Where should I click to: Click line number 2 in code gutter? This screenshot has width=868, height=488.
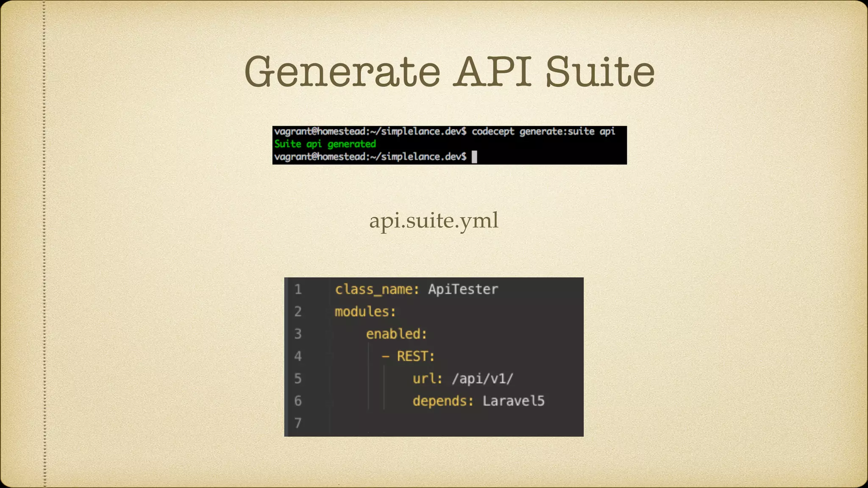[298, 312]
